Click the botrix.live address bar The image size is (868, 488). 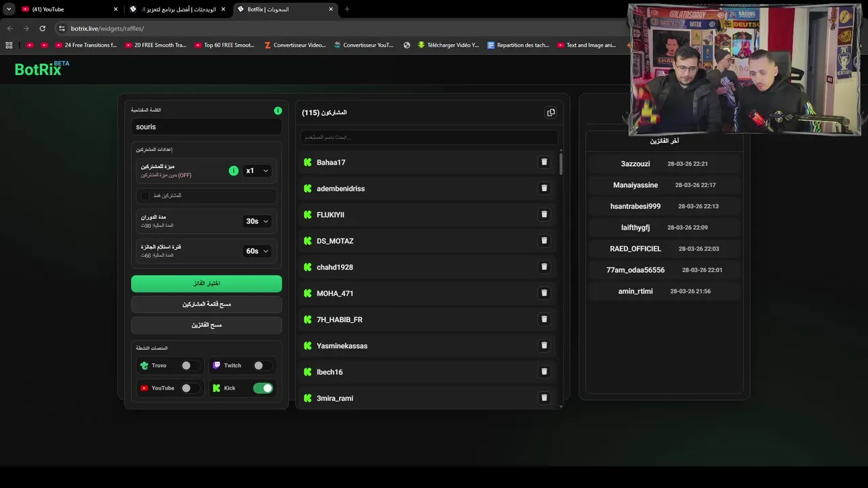click(x=339, y=28)
